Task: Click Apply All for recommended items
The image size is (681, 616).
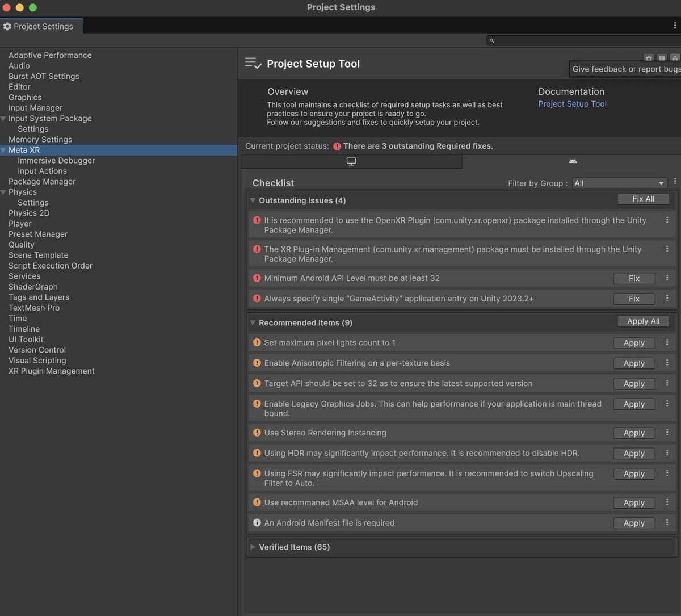Action: 644,321
